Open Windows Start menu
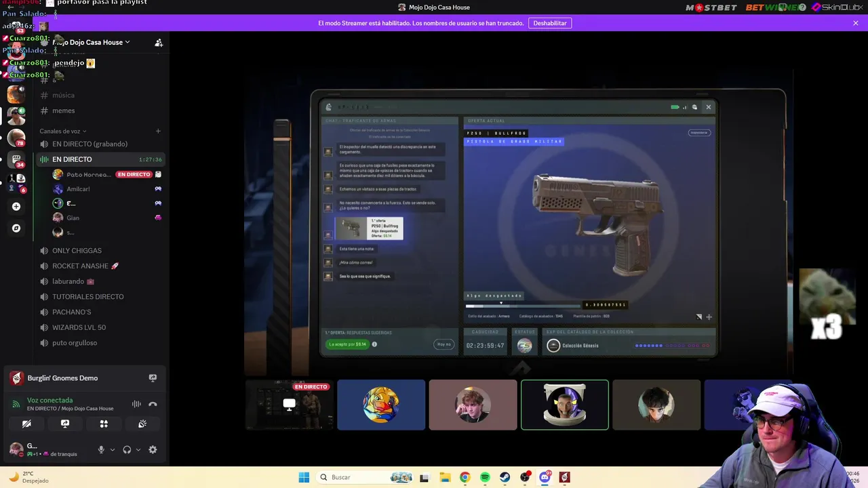The width and height of the screenshot is (868, 488). 304,477
